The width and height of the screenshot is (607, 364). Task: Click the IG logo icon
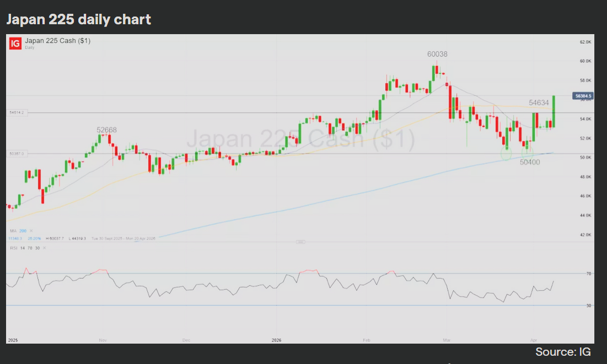[15, 44]
